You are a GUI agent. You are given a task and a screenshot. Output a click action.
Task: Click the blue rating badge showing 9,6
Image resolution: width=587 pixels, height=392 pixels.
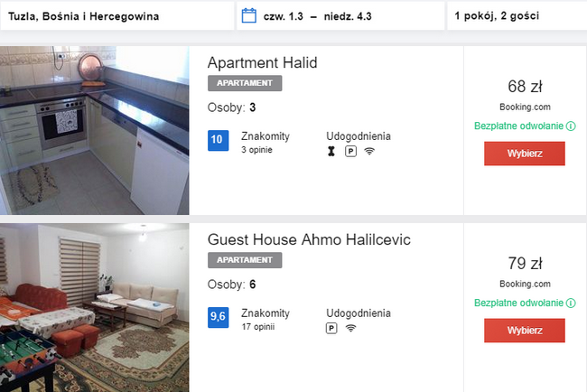coord(218,317)
